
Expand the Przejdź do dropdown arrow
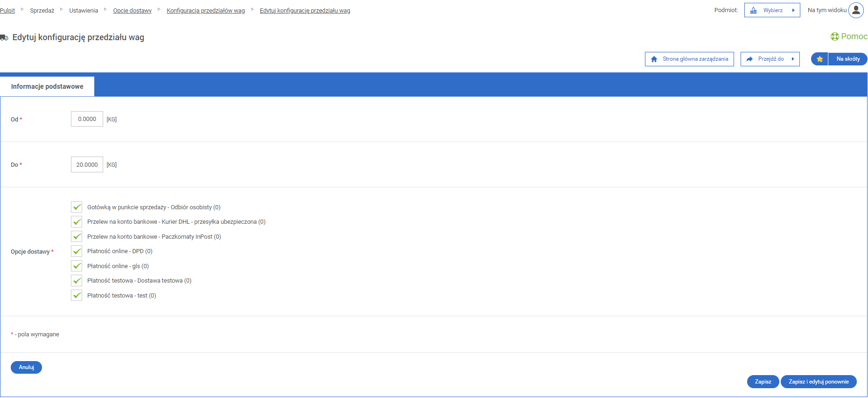(x=793, y=59)
